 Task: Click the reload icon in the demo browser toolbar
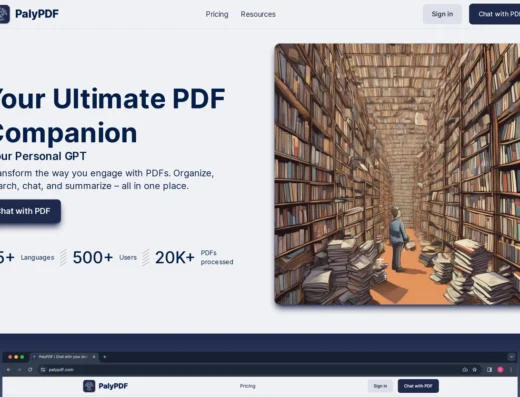(30, 370)
